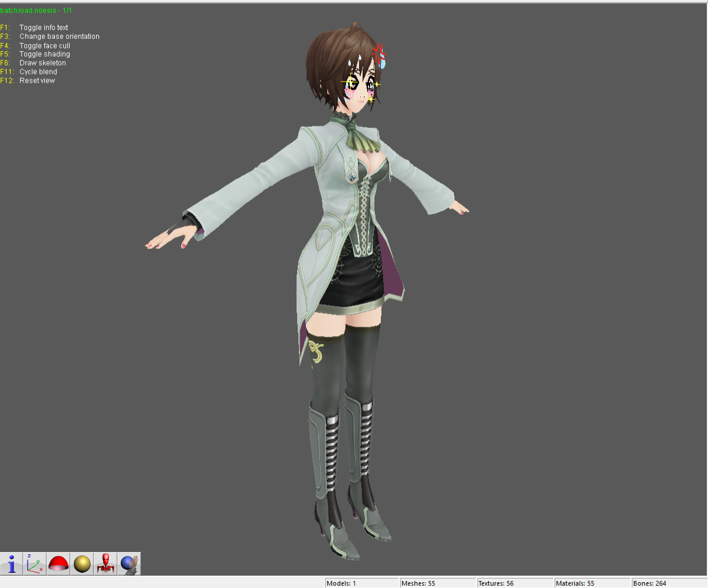Viewport: 708px width, 588px height.
Task: Toggle face culling via the red dome icon
Action: (x=58, y=563)
